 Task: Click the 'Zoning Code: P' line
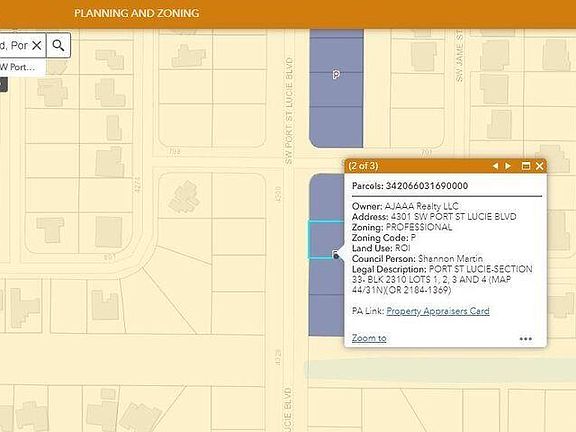(384, 238)
